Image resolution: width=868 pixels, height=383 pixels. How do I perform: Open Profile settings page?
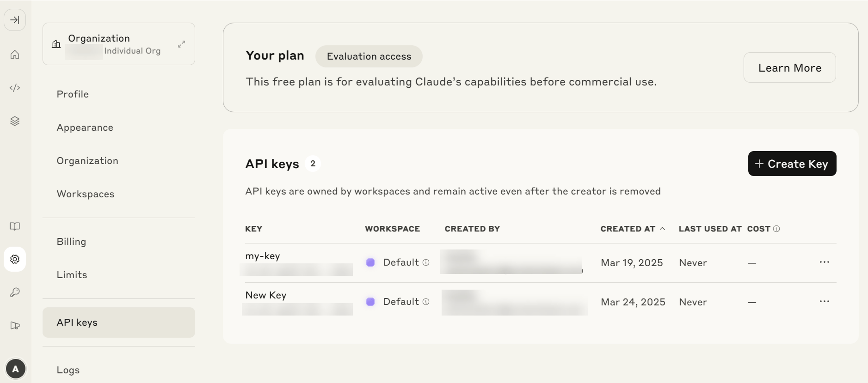point(73,94)
